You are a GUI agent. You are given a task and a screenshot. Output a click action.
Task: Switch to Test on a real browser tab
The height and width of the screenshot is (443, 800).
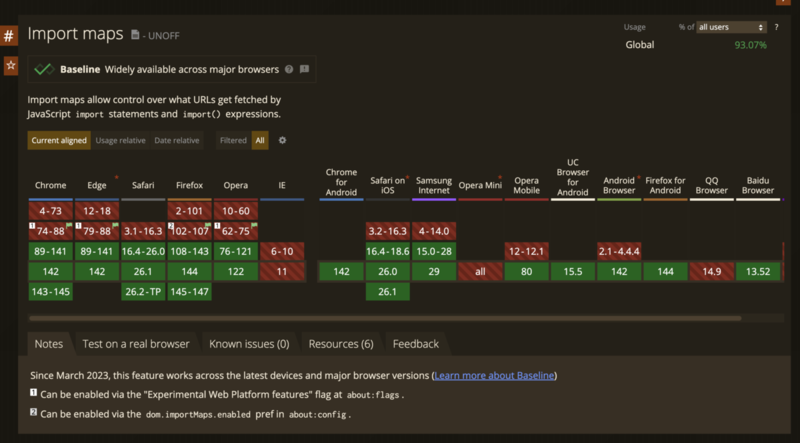pyautogui.click(x=136, y=344)
